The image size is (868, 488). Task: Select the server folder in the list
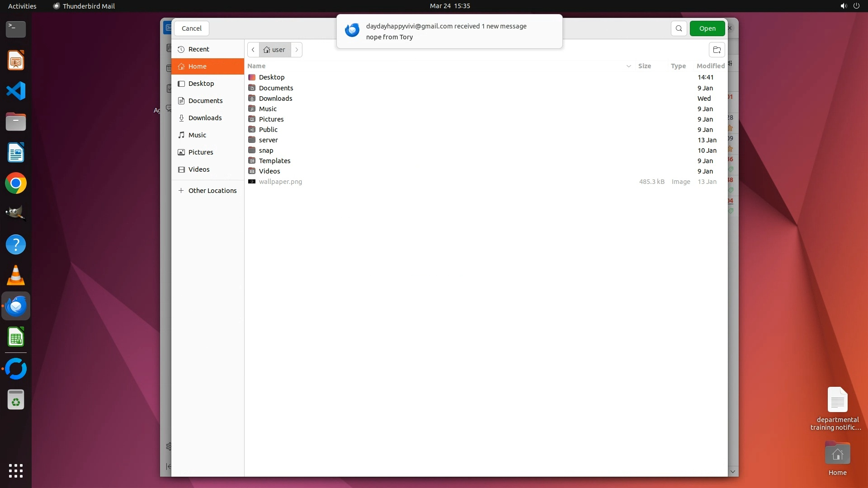pos(268,140)
